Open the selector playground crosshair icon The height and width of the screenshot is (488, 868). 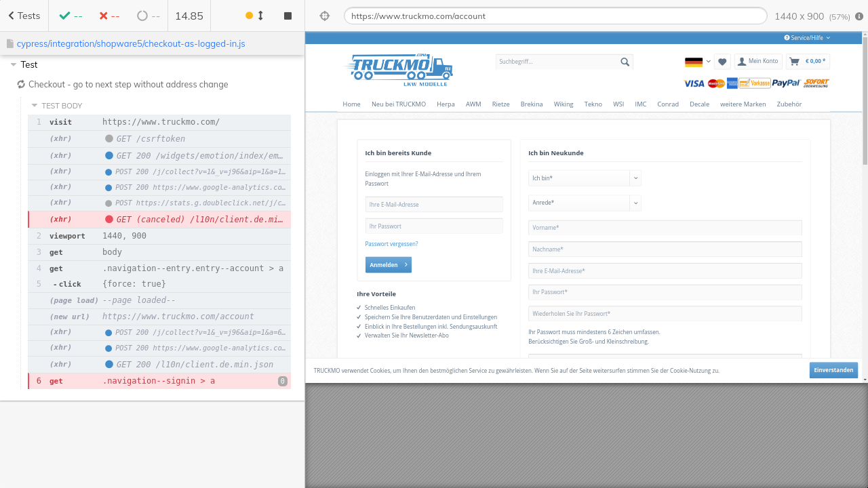tap(324, 16)
